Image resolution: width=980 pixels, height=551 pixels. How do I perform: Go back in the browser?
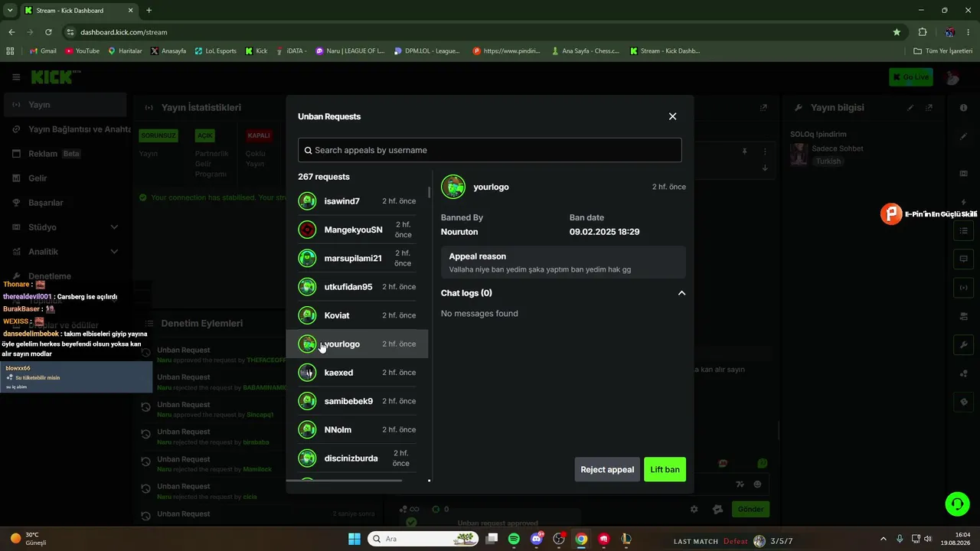(11, 32)
